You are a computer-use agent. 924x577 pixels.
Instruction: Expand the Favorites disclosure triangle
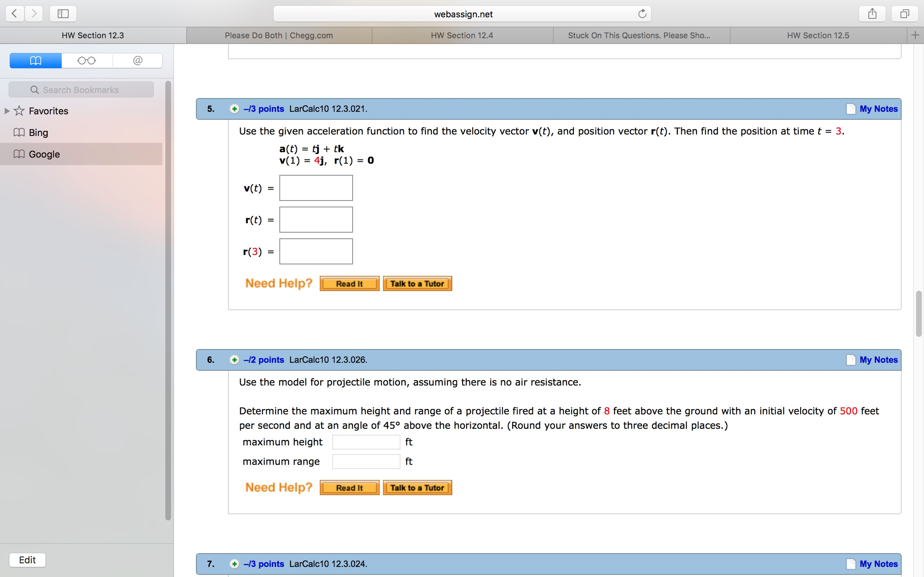[7, 111]
